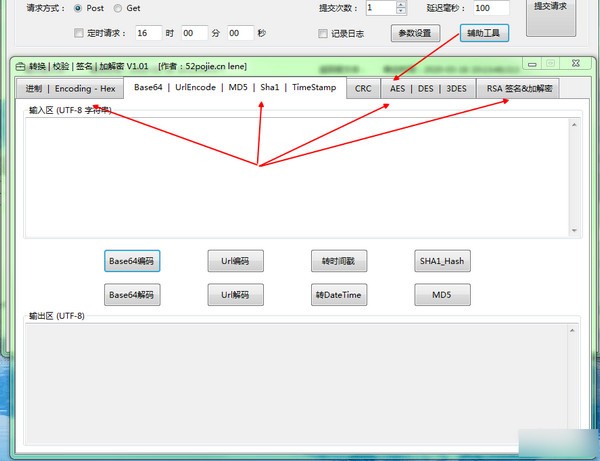This screenshot has height=461, width=600.
Task: Click inside the 输入区 text area
Action: point(297,177)
